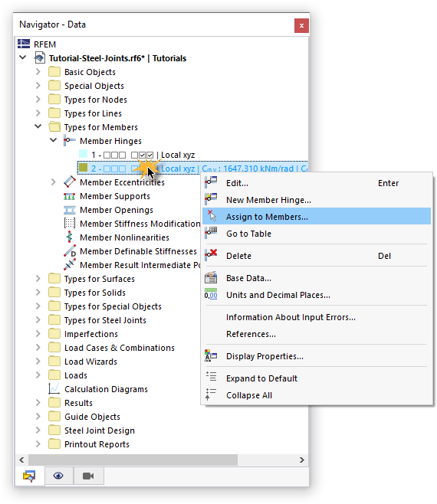Expand the Results folder
Screen dimensions: 437x504
tap(38, 402)
